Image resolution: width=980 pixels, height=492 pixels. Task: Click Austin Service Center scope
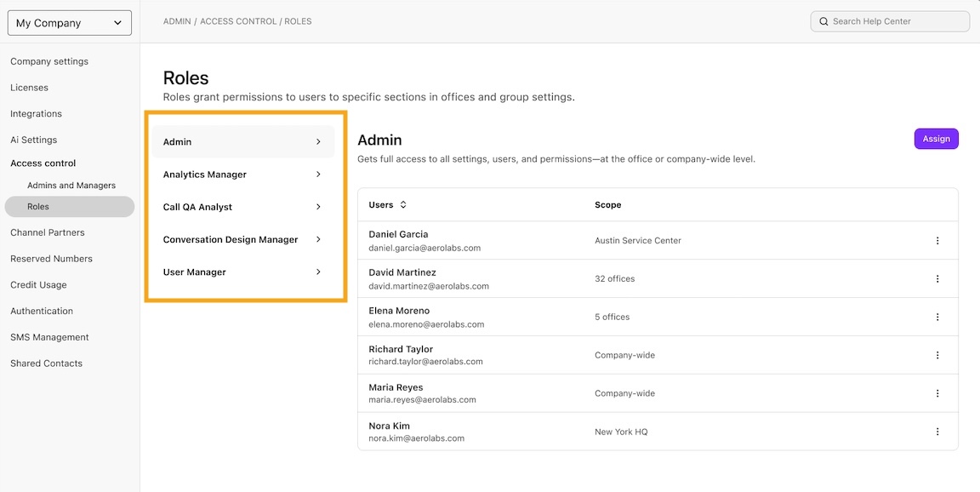pyautogui.click(x=637, y=241)
